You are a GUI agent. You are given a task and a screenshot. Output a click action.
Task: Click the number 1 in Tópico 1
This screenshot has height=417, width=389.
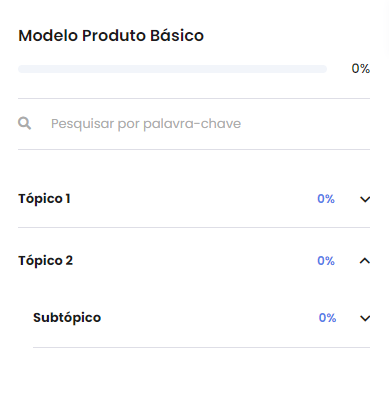68,199
